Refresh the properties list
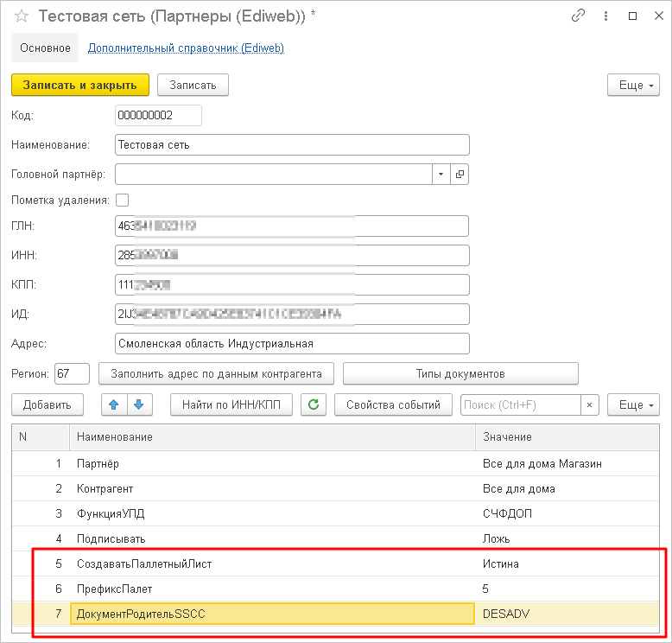 pos(314,404)
